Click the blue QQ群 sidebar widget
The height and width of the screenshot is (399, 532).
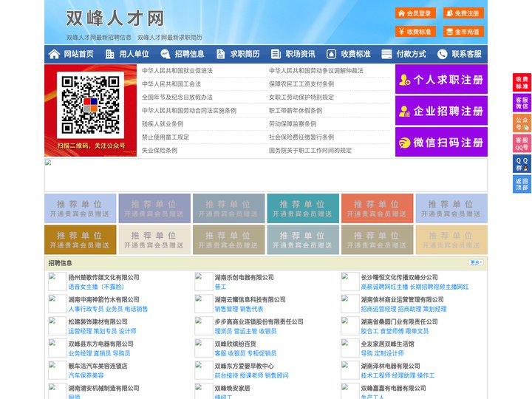pyautogui.click(x=522, y=164)
